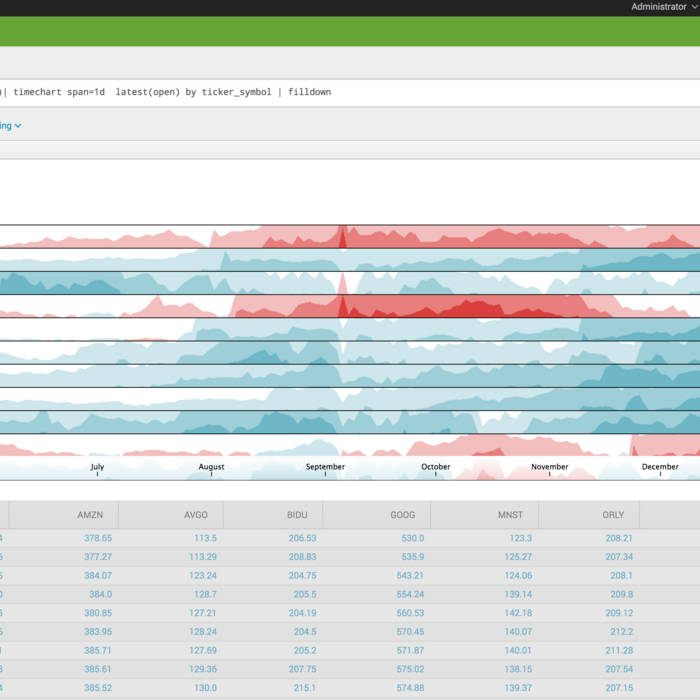Click BIDU value 204.75
700x700 pixels.
303,576
